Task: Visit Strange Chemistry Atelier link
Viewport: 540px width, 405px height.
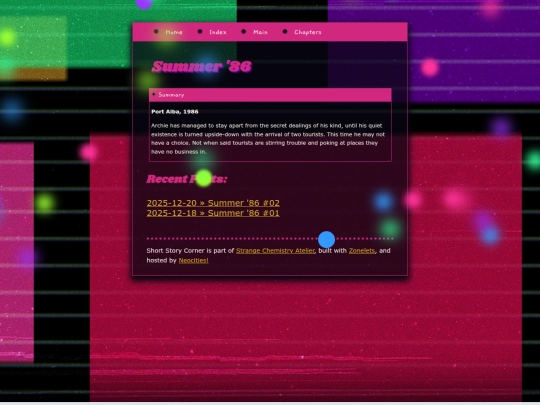Action: tap(275, 251)
